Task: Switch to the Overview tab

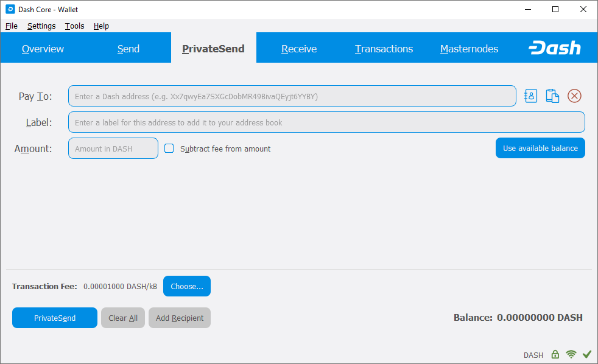Action: point(43,49)
